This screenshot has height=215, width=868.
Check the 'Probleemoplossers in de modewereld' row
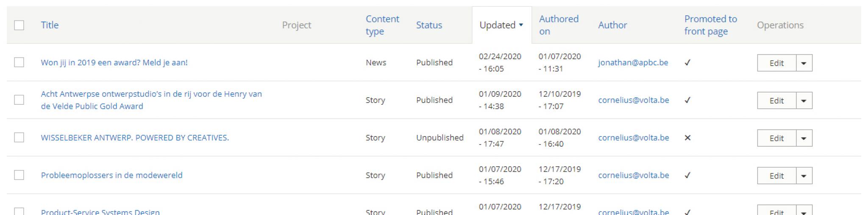click(x=19, y=175)
